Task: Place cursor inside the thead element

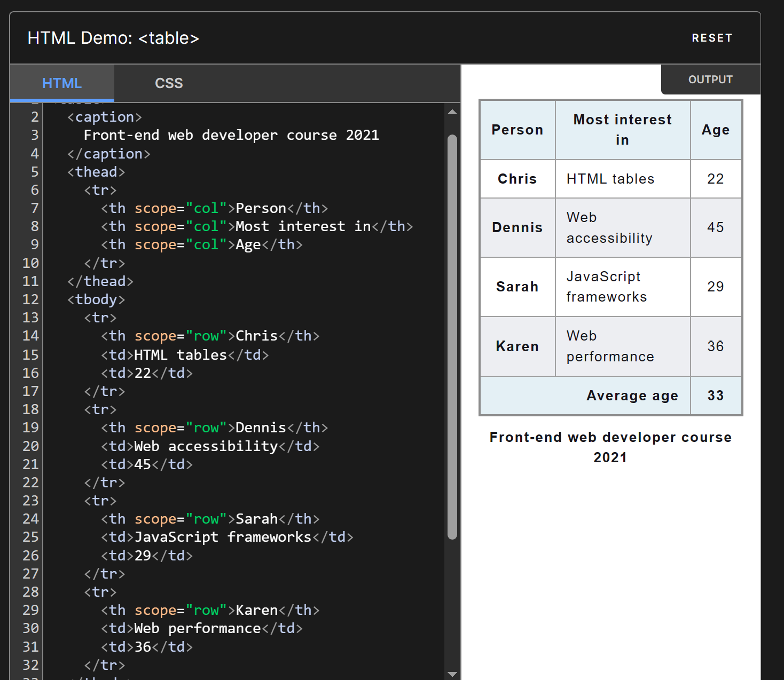Action: tap(96, 171)
